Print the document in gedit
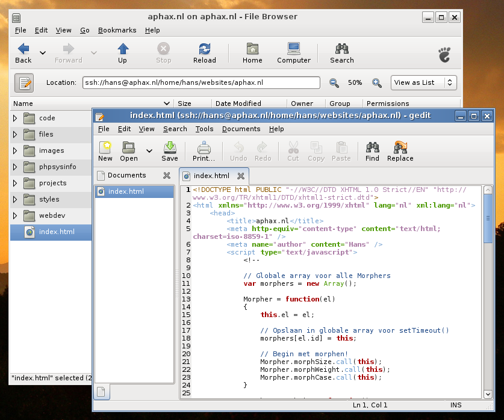The width and height of the screenshot is (504, 420). click(x=204, y=152)
